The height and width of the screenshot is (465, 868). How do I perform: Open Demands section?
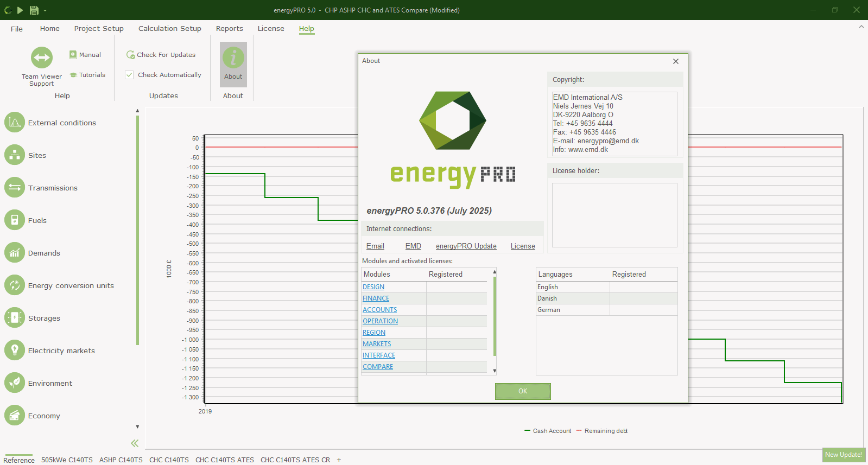33,253
